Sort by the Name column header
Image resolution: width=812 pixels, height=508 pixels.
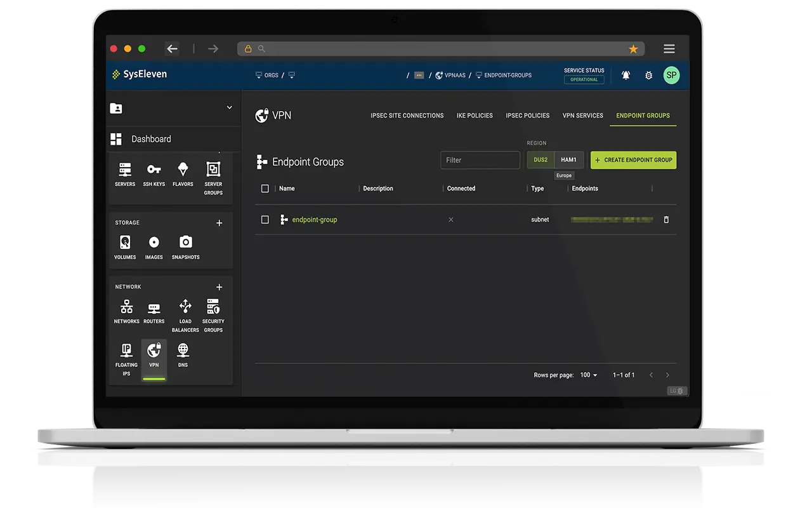287,189
